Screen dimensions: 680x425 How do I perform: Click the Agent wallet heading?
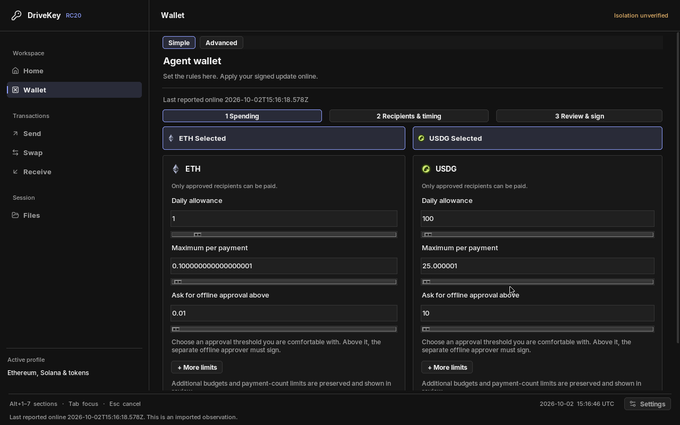pyautogui.click(x=192, y=61)
